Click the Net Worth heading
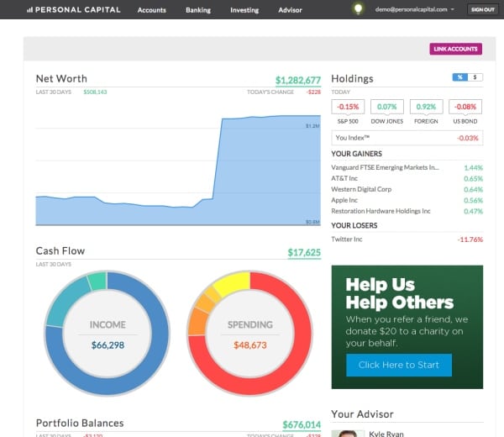 [x=61, y=78]
